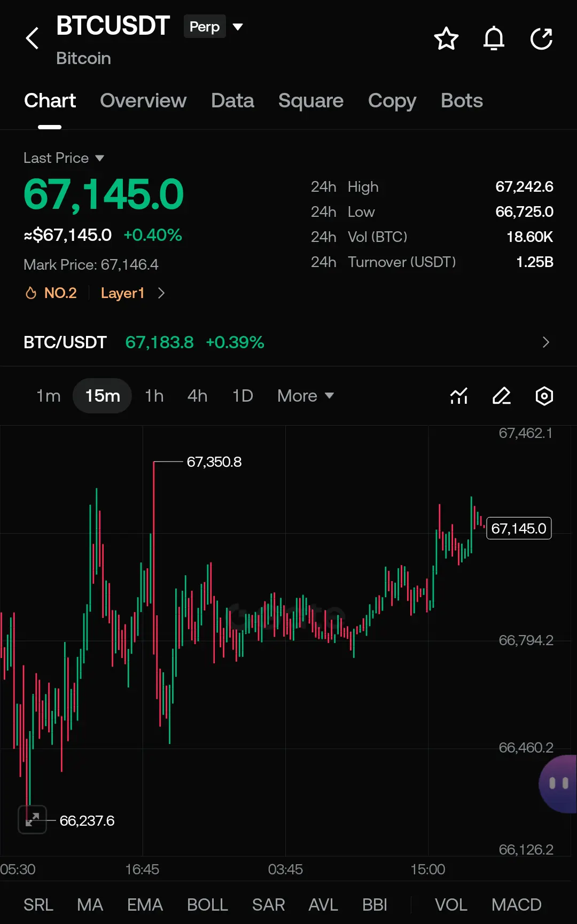Tap the 16:45 time axis label
Screen dimensions: 577x924
coord(142,869)
